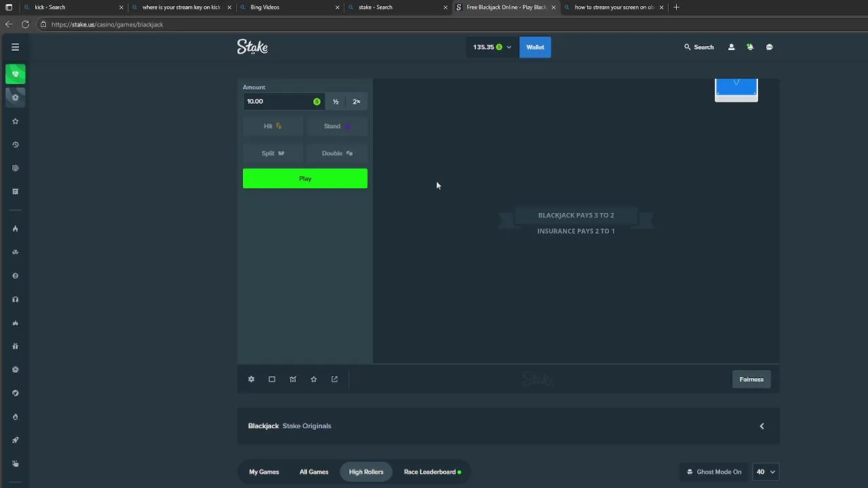Open Favourites star icon in left sidebar
Image resolution: width=868 pixels, height=488 pixels.
(15, 121)
